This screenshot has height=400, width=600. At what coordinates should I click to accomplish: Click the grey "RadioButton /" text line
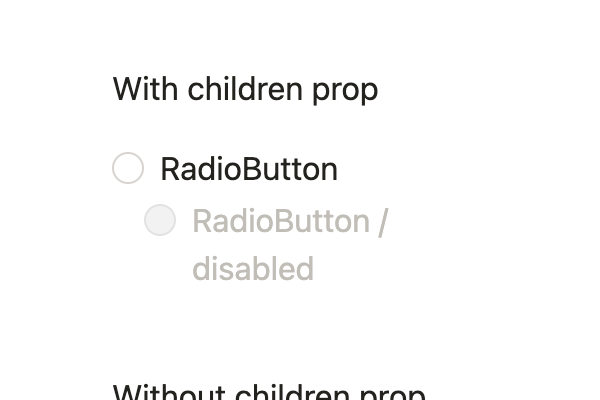[289, 221]
